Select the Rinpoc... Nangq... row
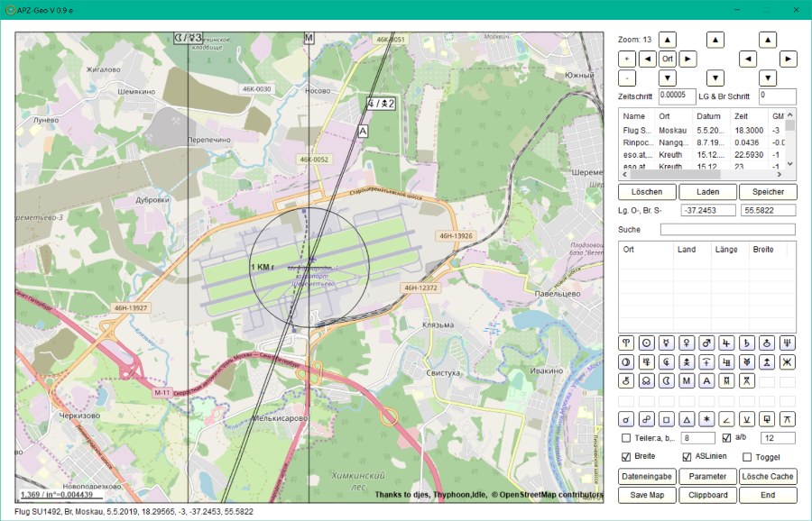 pos(702,142)
